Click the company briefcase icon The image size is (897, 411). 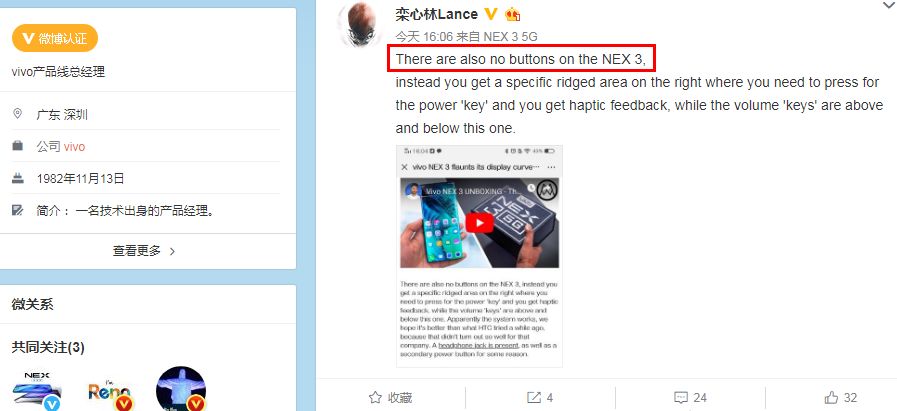tap(17, 147)
